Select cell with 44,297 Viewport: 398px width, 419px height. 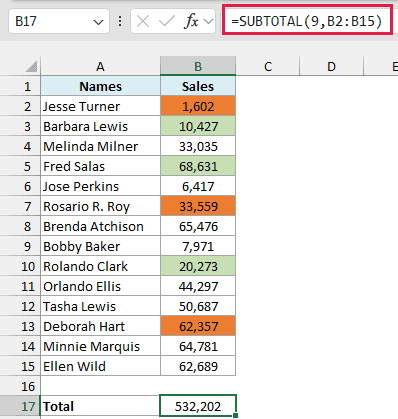coord(198,286)
